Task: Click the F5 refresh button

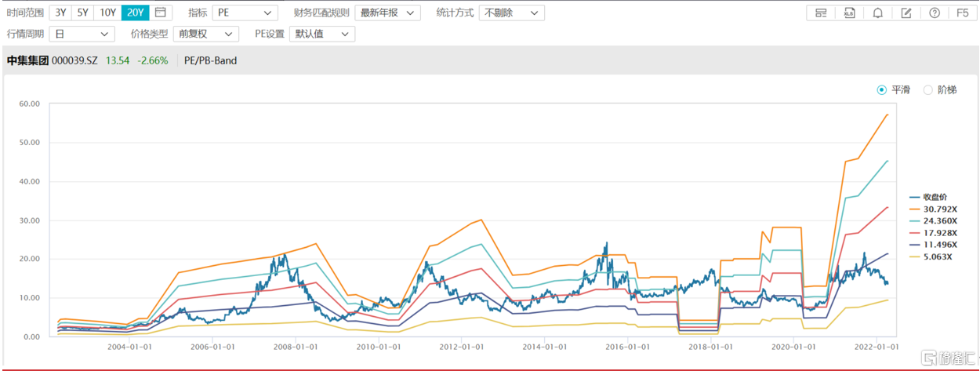Action: coord(963,13)
